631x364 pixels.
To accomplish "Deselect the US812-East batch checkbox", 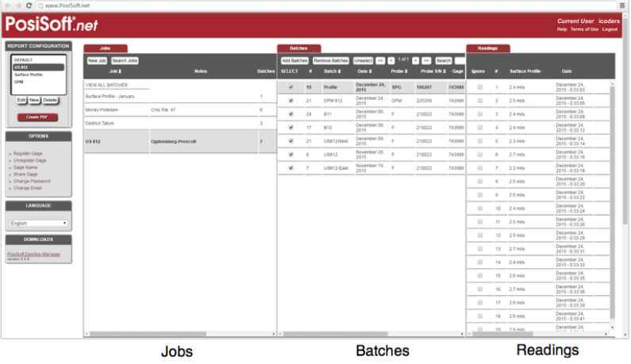I will 290,168.
